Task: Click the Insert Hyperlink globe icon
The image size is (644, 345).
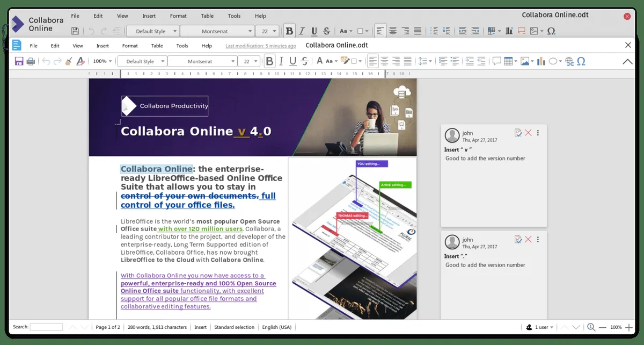Action: click(569, 61)
